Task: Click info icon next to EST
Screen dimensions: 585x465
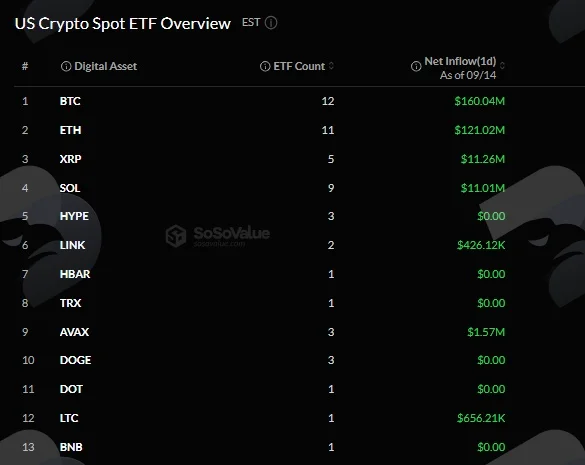Action: pos(271,23)
